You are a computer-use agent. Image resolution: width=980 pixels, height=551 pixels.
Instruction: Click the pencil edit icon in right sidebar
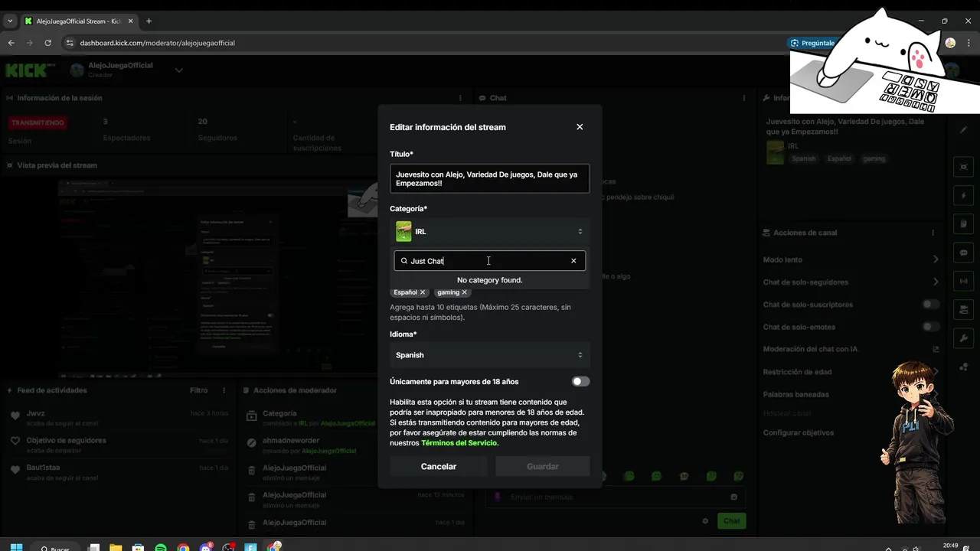964,130
